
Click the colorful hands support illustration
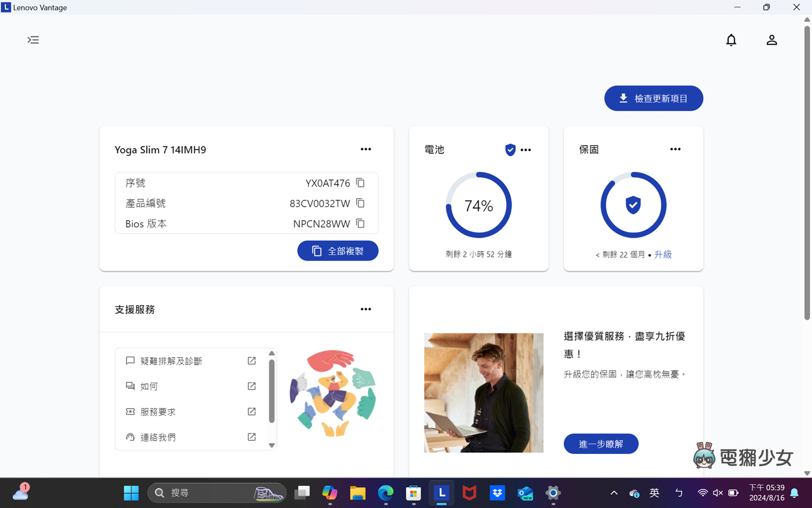(x=332, y=393)
